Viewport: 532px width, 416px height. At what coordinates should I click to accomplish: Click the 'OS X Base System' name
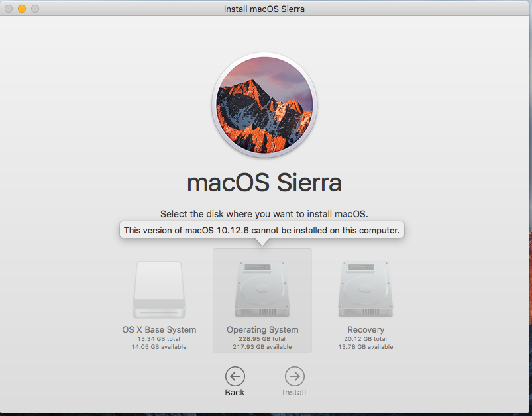click(x=159, y=329)
